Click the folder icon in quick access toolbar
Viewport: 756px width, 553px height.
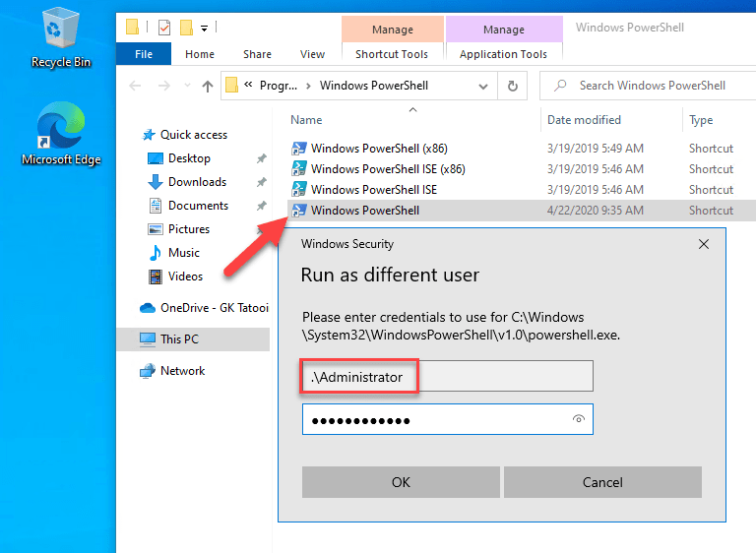click(x=132, y=27)
